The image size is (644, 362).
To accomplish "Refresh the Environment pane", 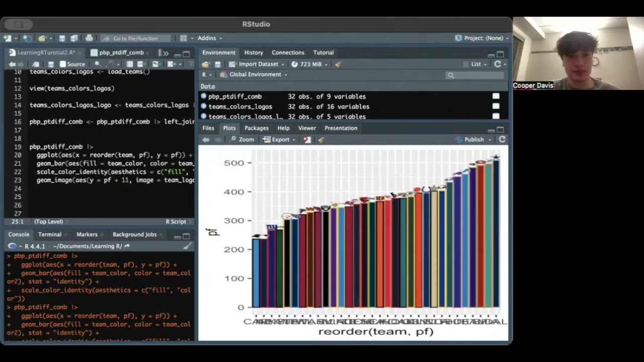I will 498,64.
